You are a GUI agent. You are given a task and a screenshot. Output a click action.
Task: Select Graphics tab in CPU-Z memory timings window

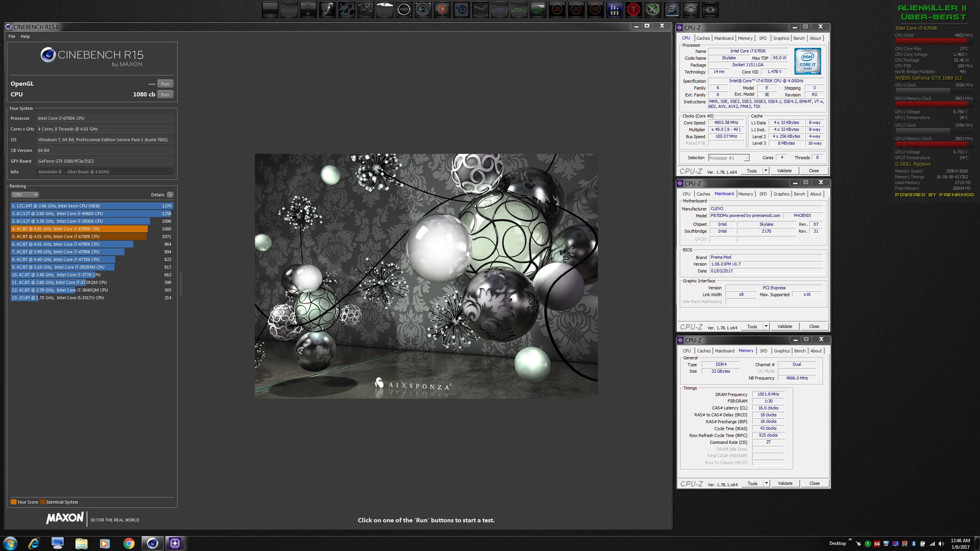tap(782, 351)
